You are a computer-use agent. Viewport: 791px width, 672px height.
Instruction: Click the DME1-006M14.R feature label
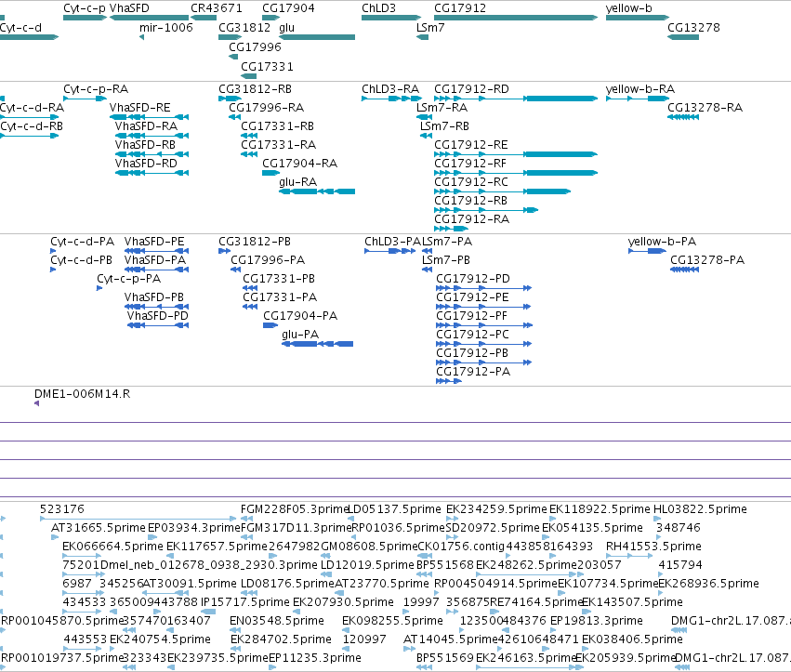82,394
